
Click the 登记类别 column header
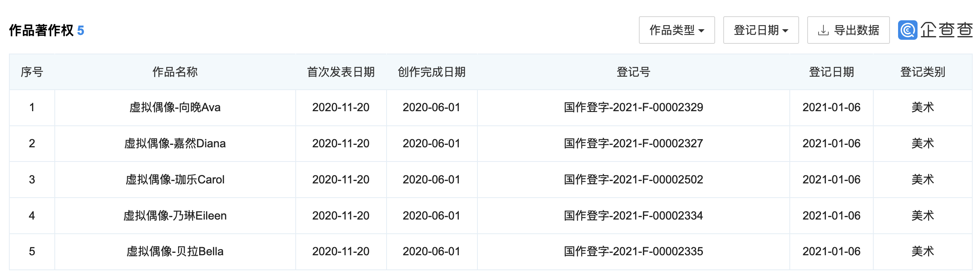(x=923, y=72)
